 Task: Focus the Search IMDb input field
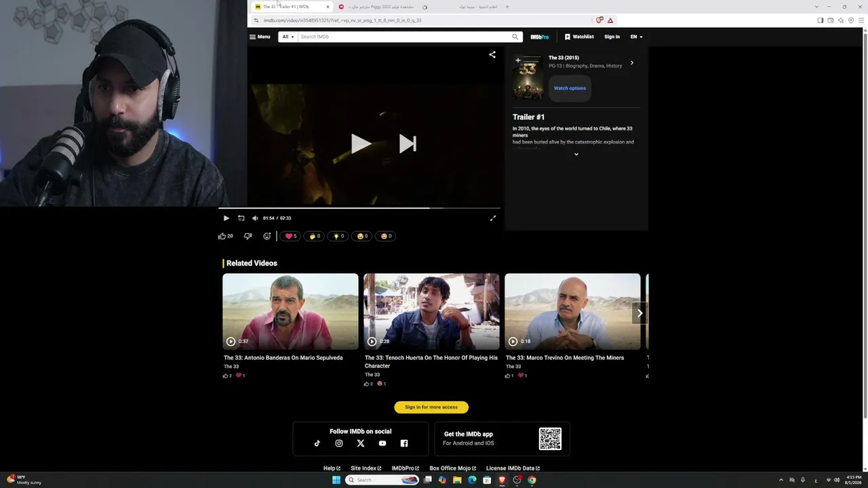(x=404, y=37)
